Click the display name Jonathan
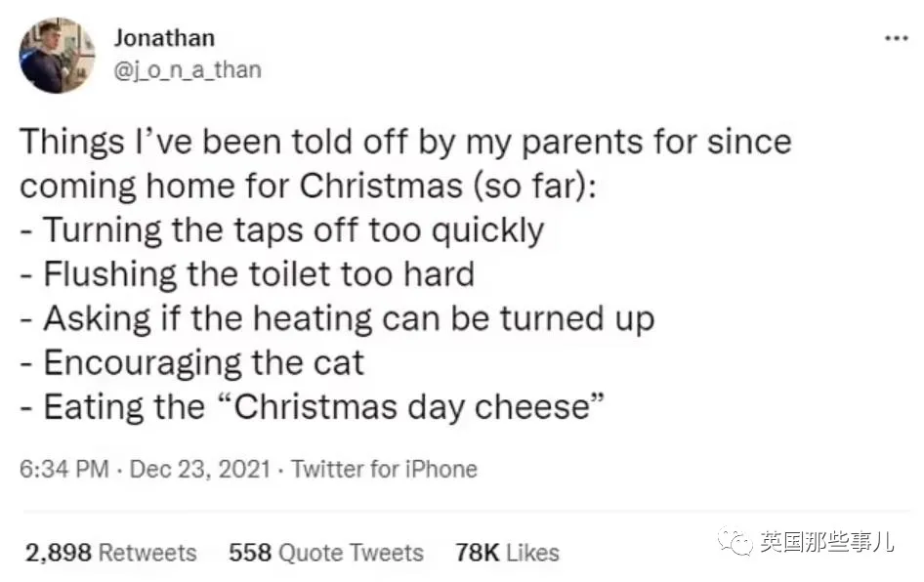 [x=164, y=38]
